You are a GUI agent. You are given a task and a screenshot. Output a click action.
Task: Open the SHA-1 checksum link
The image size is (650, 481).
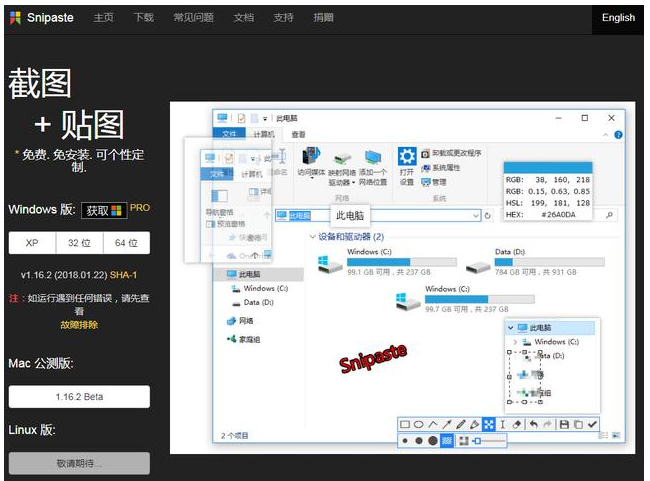(x=123, y=275)
